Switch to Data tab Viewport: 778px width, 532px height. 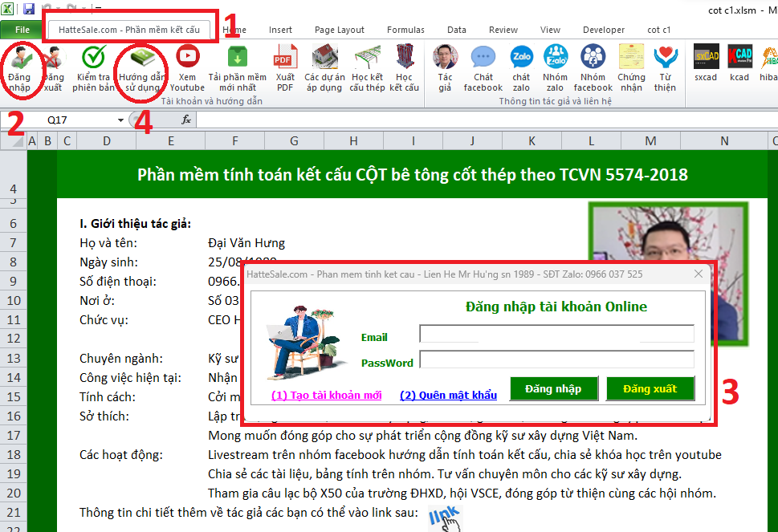click(x=457, y=30)
